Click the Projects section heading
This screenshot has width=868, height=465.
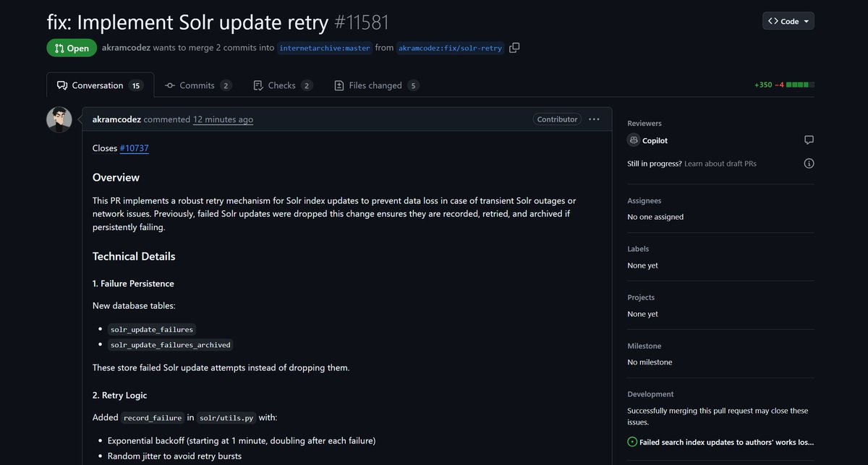pos(641,297)
